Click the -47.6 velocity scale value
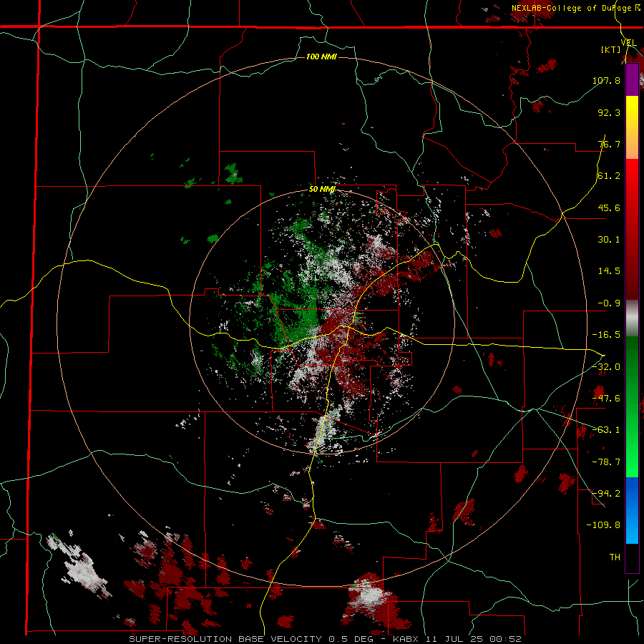Viewport: 644px width, 644px height. pos(606,399)
